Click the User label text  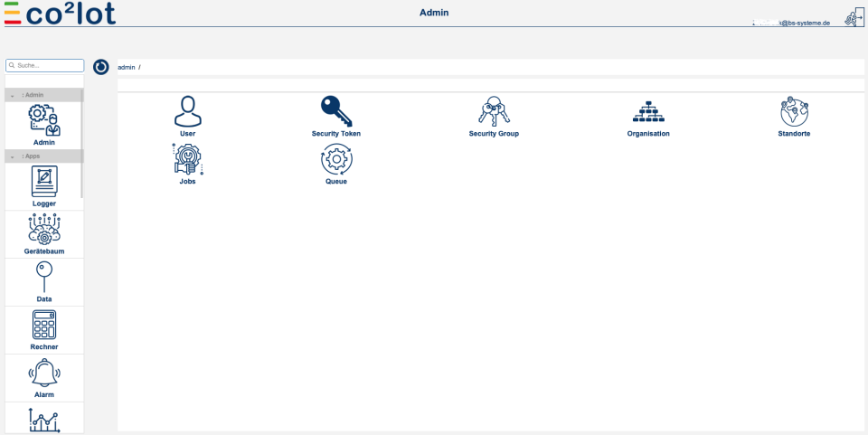pos(188,134)
